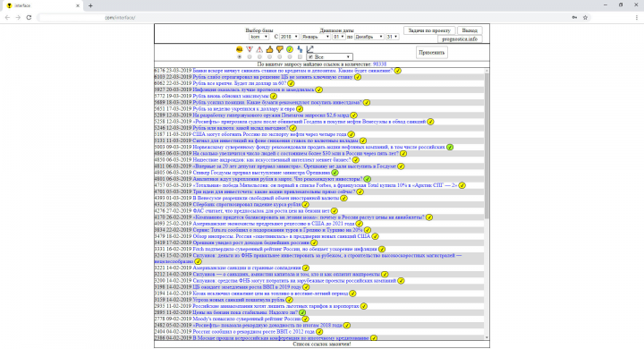Viewport: 644px width, 349px height.
Task: Open the start day 01 dropdown
Action: pyautogui.click(x=338, y=37)
